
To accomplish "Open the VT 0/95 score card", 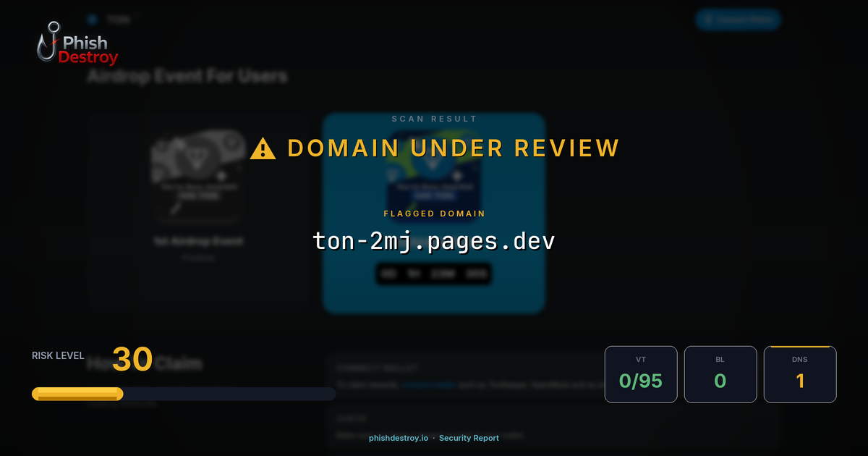I will tap(641, 374).
